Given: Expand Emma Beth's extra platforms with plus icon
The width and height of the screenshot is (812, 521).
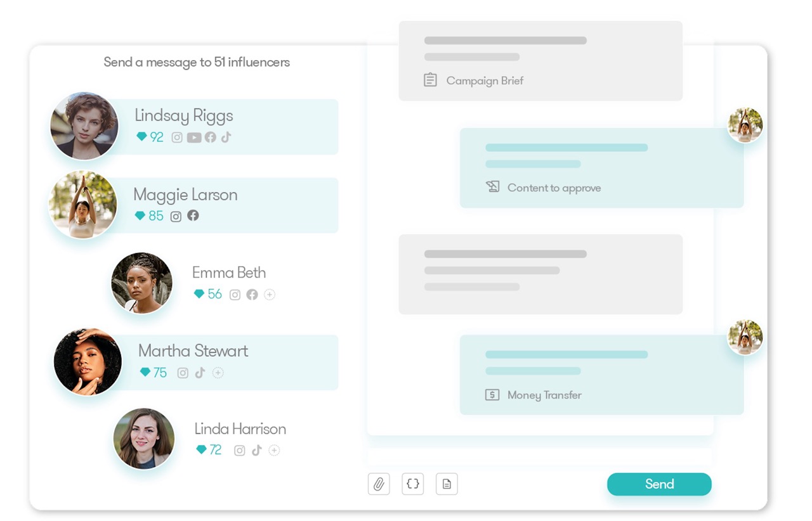Looking at the screenshot, I should [270, 294].
